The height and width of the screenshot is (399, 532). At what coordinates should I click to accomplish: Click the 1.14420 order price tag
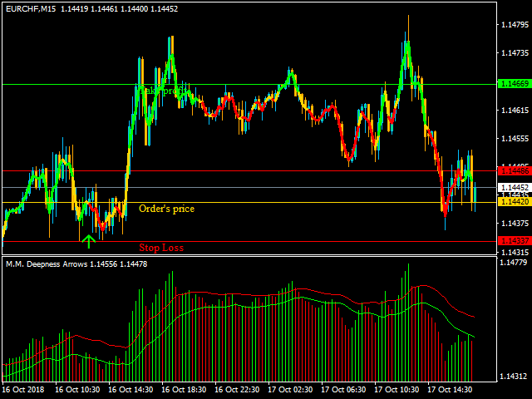(x=515, y=202)
